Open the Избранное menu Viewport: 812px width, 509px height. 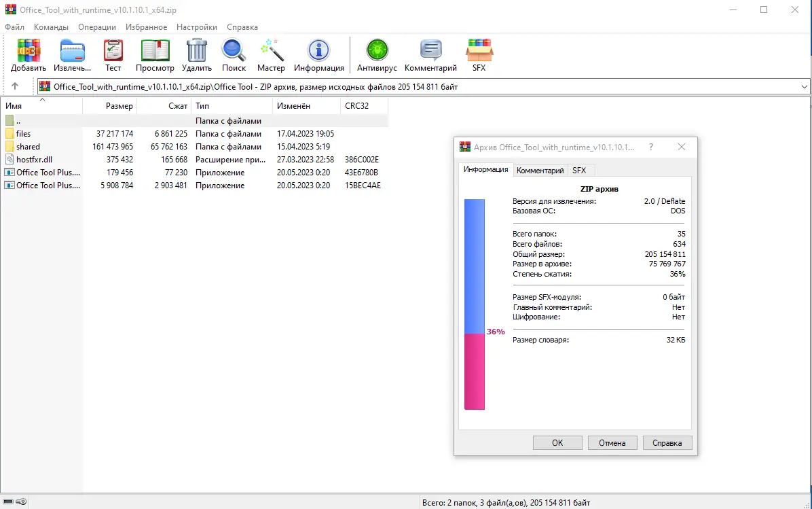click(146, 27)
